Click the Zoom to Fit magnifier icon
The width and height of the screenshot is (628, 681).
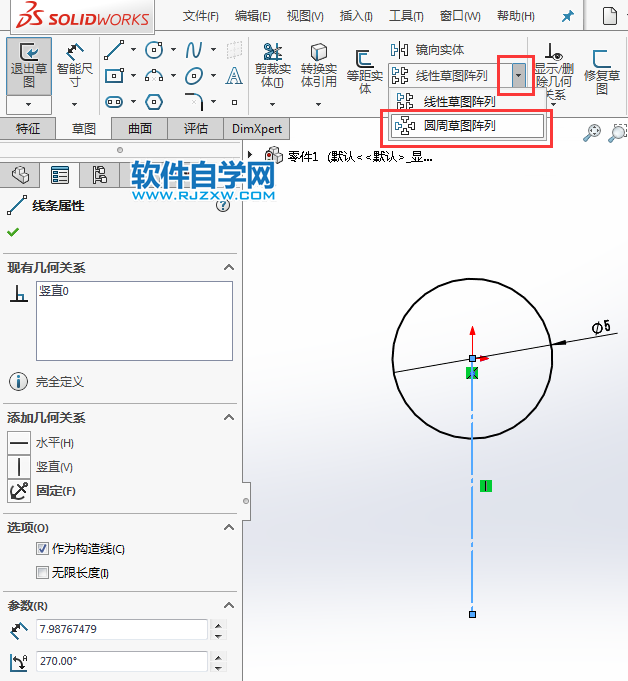tap(592, 132)
